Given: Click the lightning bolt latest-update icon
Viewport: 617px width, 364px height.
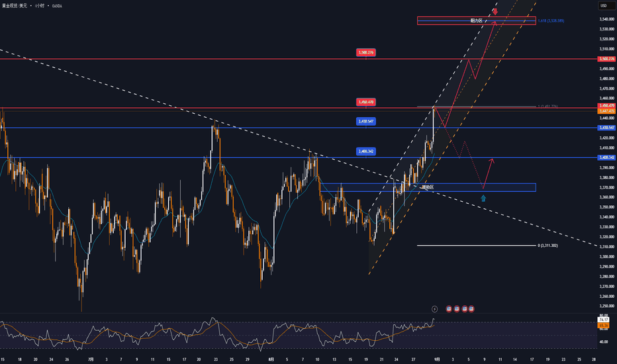Looking at the screenshot, I should (x=434, y=309).
